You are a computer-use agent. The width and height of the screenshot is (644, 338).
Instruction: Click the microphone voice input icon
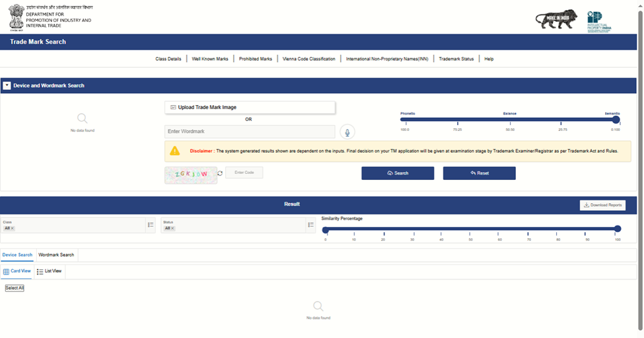coord(347,132)
